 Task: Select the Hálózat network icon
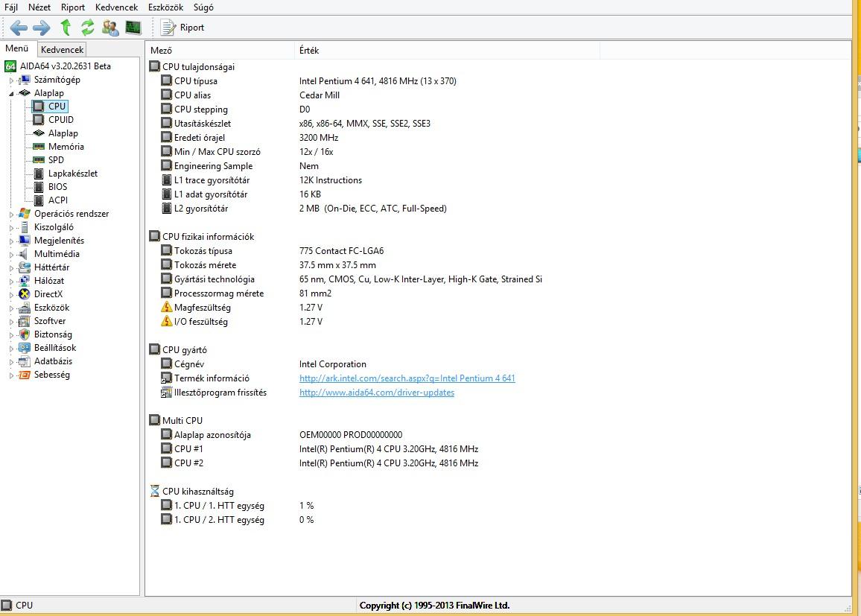pyautogui.click(x=24, y=281)
